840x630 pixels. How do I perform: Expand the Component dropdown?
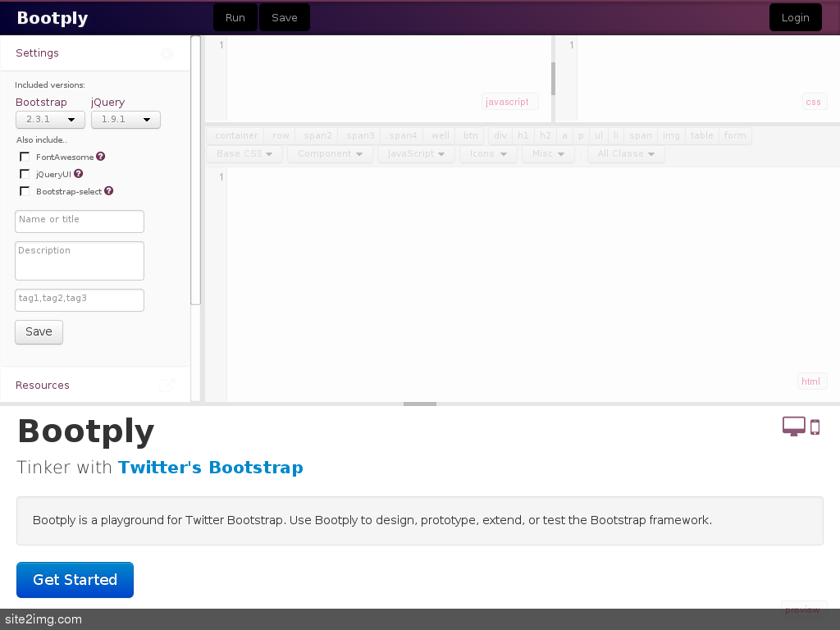330,153
